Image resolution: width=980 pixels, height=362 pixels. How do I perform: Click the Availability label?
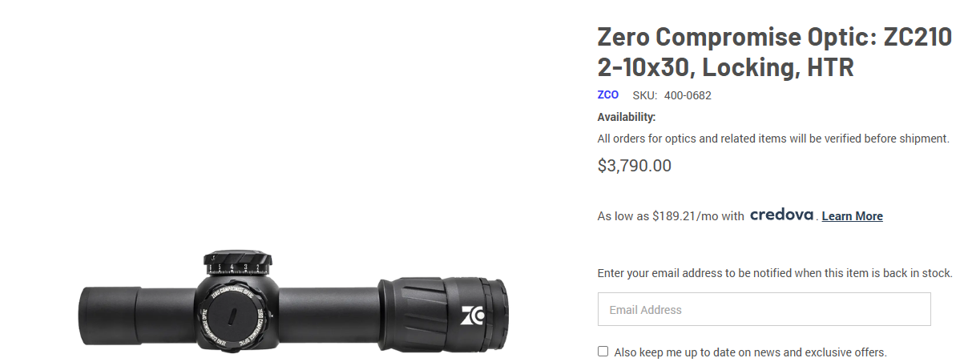point(627,117)
